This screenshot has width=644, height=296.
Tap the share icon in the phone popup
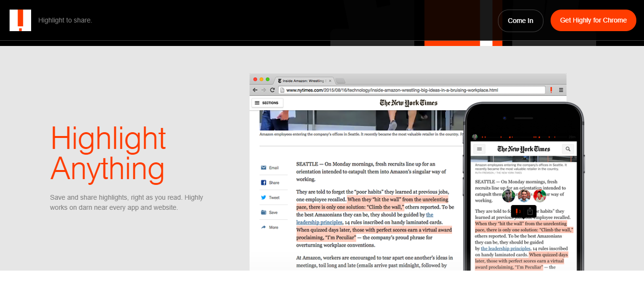(530, 211)
